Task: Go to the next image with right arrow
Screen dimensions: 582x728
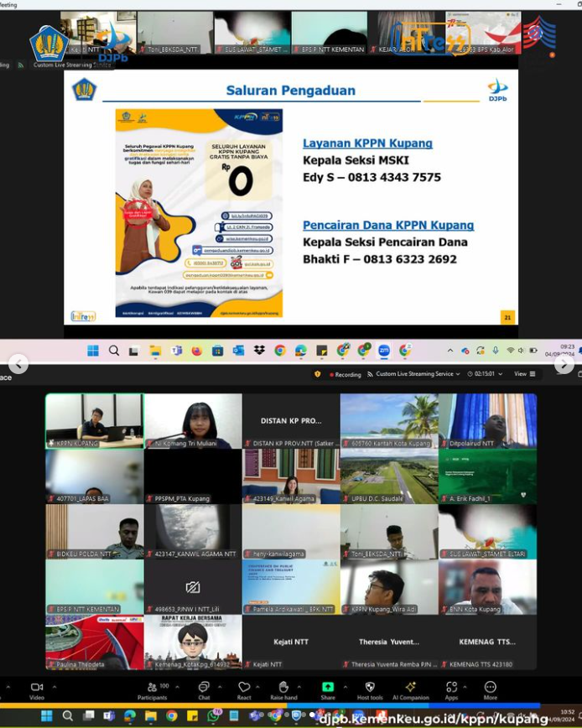Action: [x=564, y=364]
